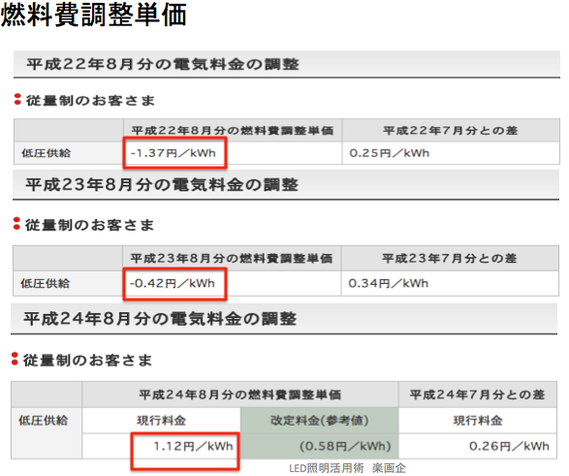Select heading 平成23年8月分の電気料金の調整
Viewport: 569px width, 476px height.
[162, 185]
